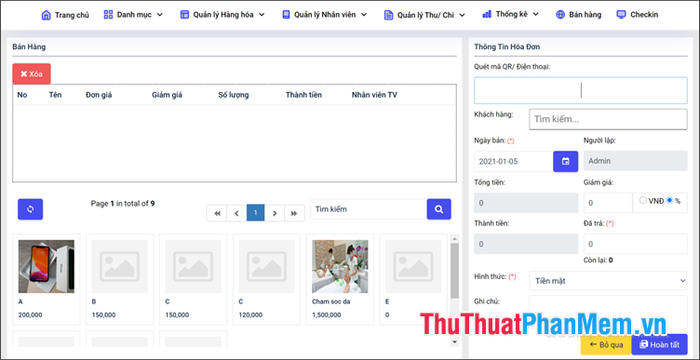Select page 1 in pagination

256,213
